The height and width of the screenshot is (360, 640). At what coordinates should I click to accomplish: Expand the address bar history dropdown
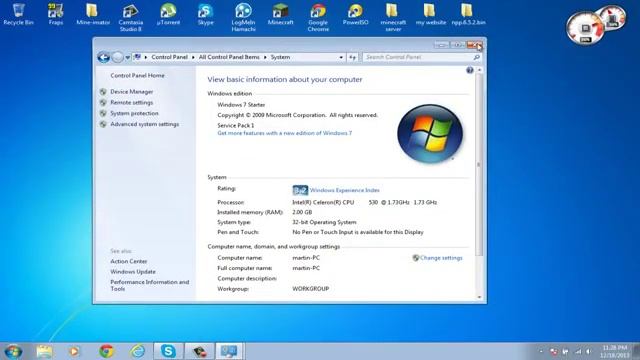(341, 58)
